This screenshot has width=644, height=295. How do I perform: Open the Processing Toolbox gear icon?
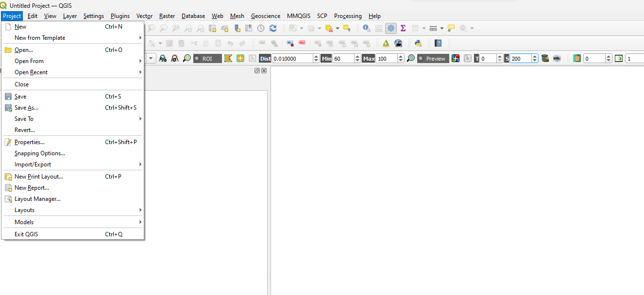pyautogui.click(x=391, y=29)
